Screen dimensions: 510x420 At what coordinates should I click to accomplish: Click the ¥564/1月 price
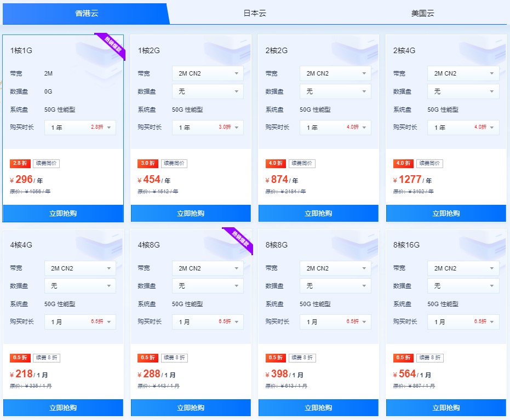coord(412,374)
